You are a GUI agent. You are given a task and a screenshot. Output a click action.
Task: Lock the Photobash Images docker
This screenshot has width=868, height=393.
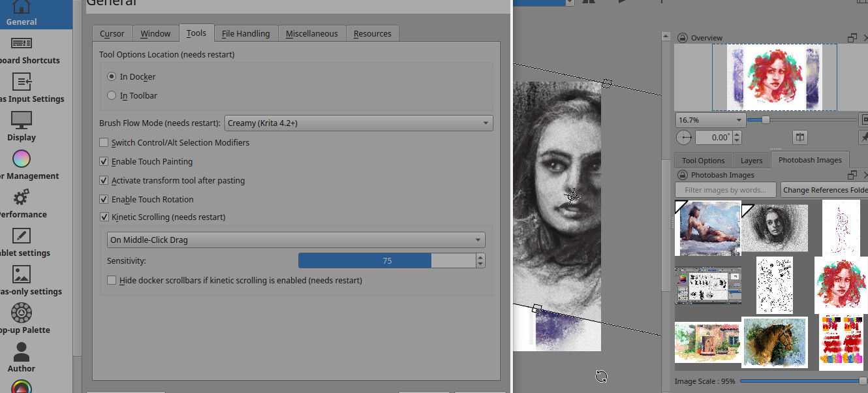(x=683, y=175)
